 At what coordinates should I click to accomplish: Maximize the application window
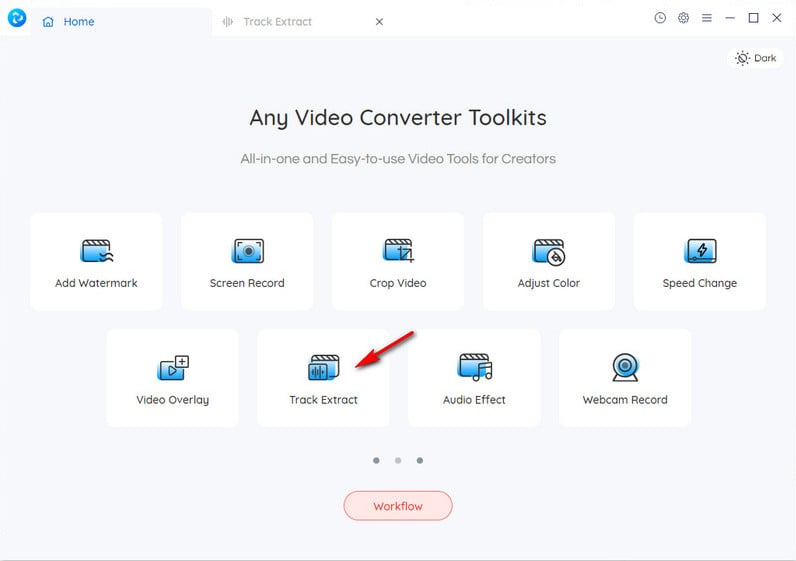pos(753,18)
